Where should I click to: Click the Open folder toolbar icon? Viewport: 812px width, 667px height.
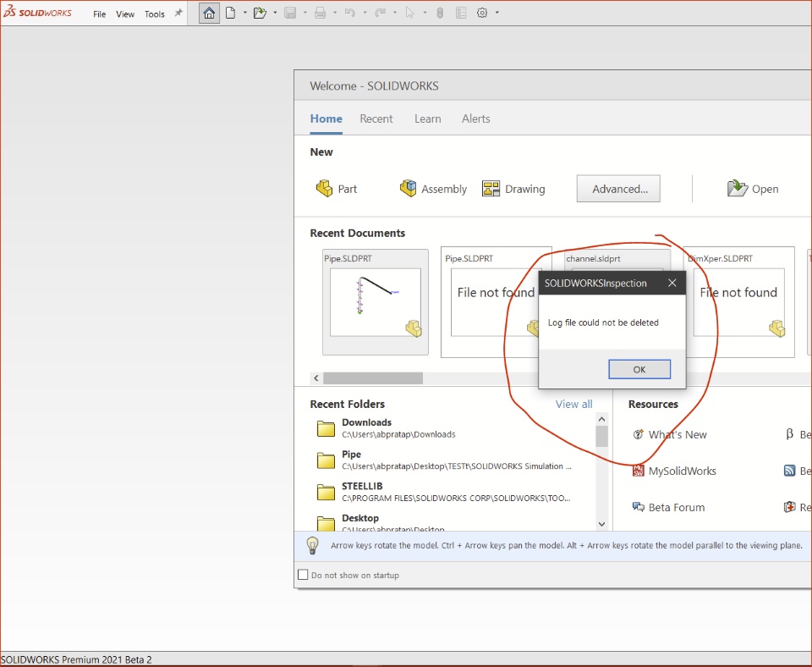tap(260, 13)
